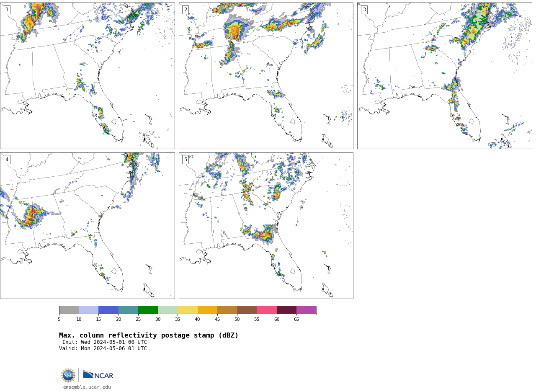
Task: Click the maroon 60-65 dBZ swatch
Action: [x=286, y=310]
